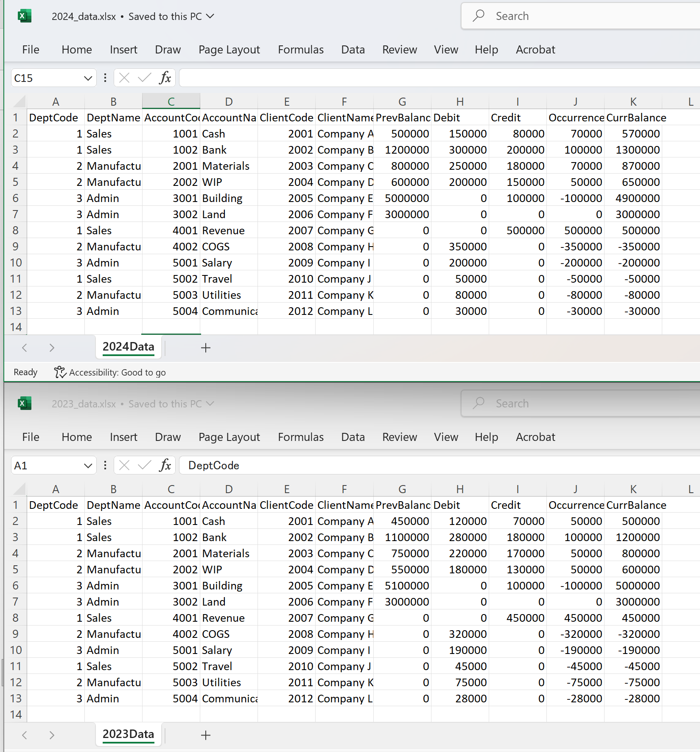This screenshot has width=700, height=752.
Task: Click the Enter checkmark in the 2023 formula bar
Action: (x=145, y=466)
